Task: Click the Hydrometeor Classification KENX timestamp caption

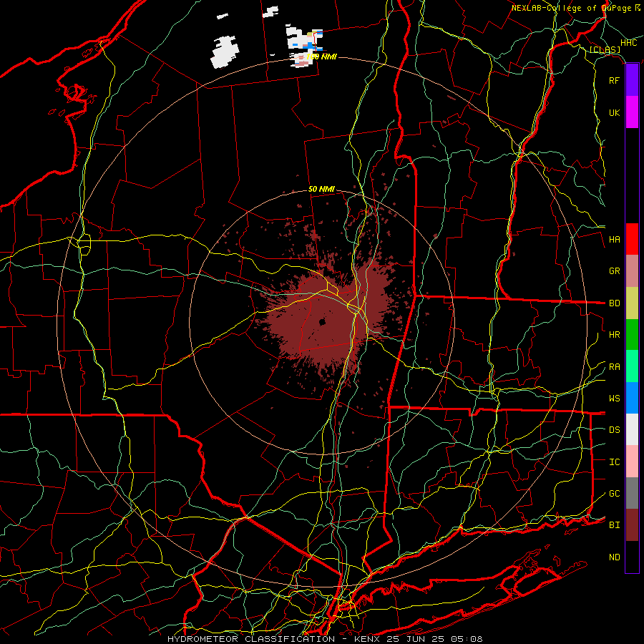Action: [325, 639]
